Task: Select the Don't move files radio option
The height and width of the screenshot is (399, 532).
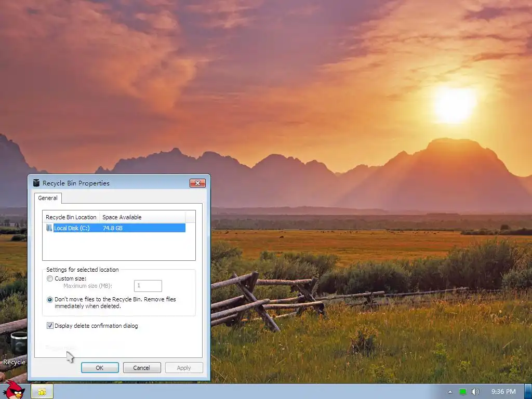Action: [x=50, y=300]
